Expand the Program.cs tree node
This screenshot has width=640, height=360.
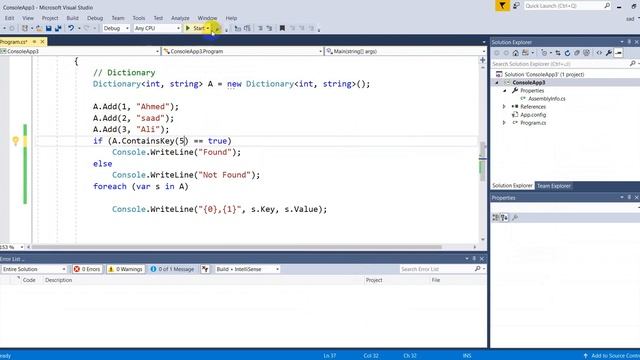504,123
